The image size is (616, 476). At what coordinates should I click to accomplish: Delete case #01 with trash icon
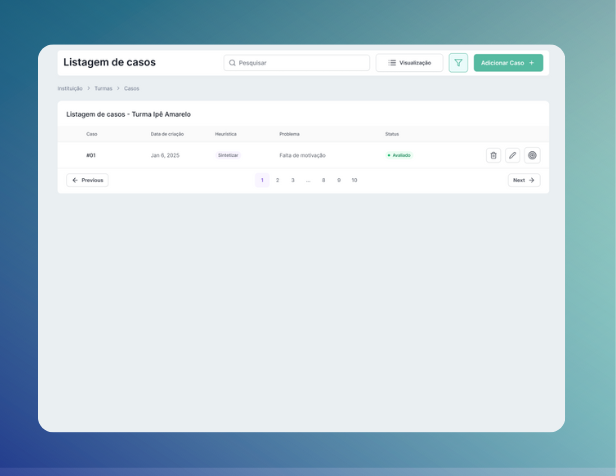(493, 155)
